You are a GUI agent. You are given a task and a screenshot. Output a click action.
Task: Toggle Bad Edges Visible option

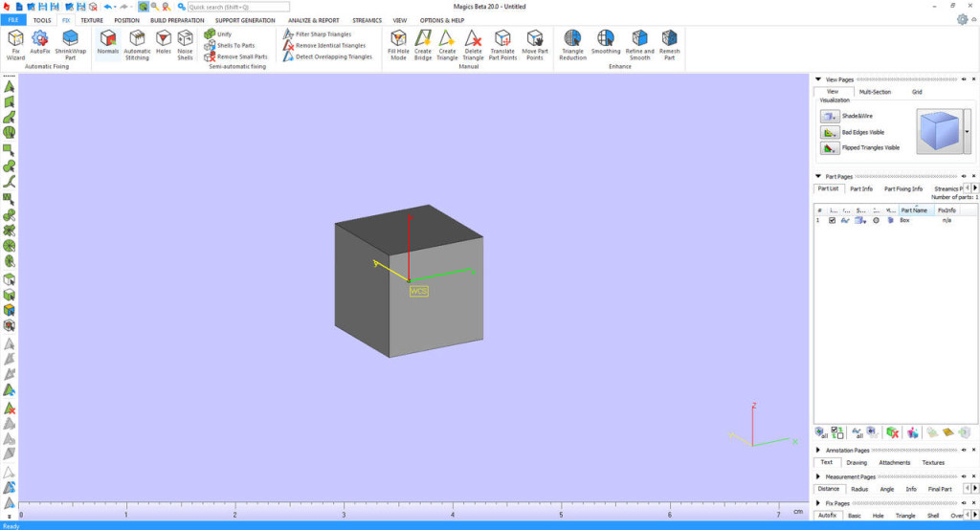pos(830,132)
